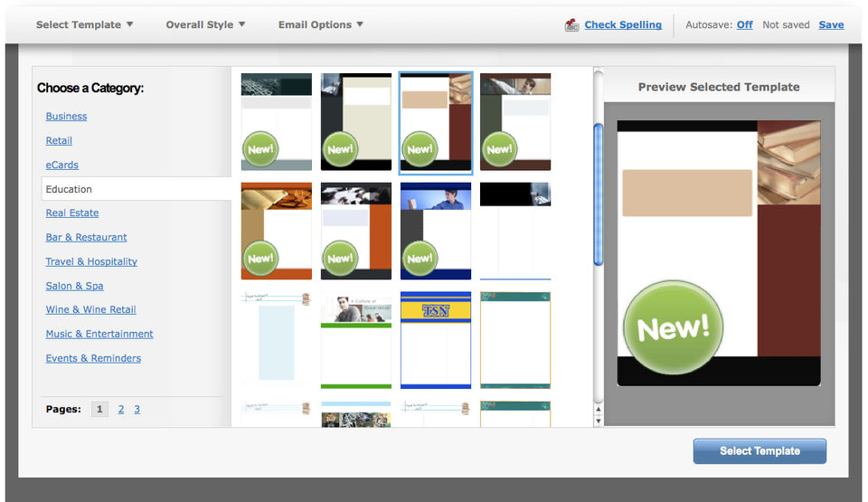Image resolution: width=868 pixels, height=502 pixels.
Task: Open the Overall Style dropdown menu
Action: pyautogui.click(x=205, y=24)
